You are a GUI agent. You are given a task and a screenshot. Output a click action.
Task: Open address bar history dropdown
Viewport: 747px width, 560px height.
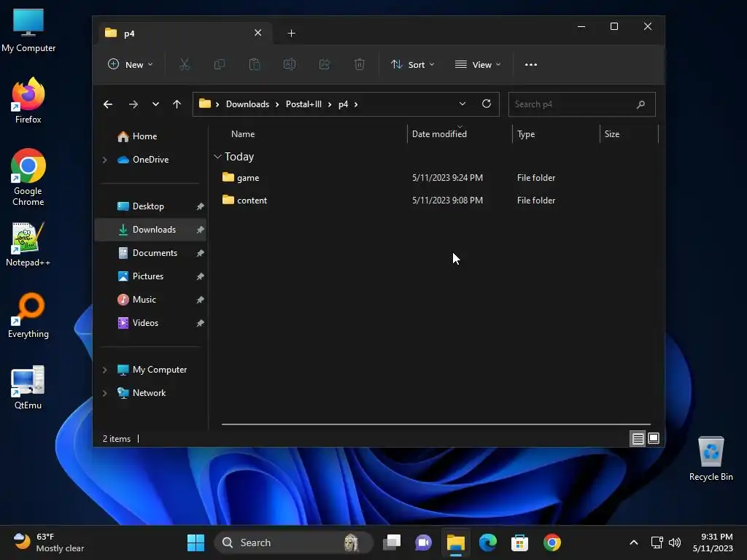462,104
